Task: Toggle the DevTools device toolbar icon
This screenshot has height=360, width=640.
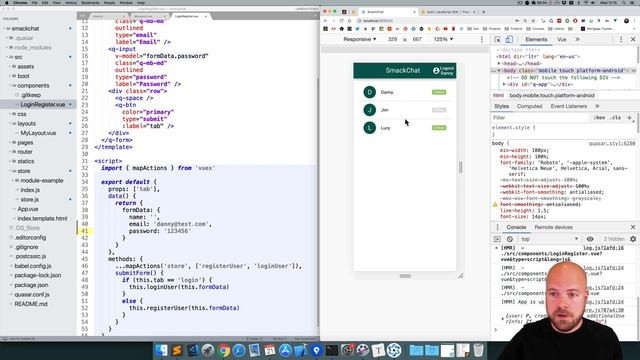Action: tap(509, 39)
